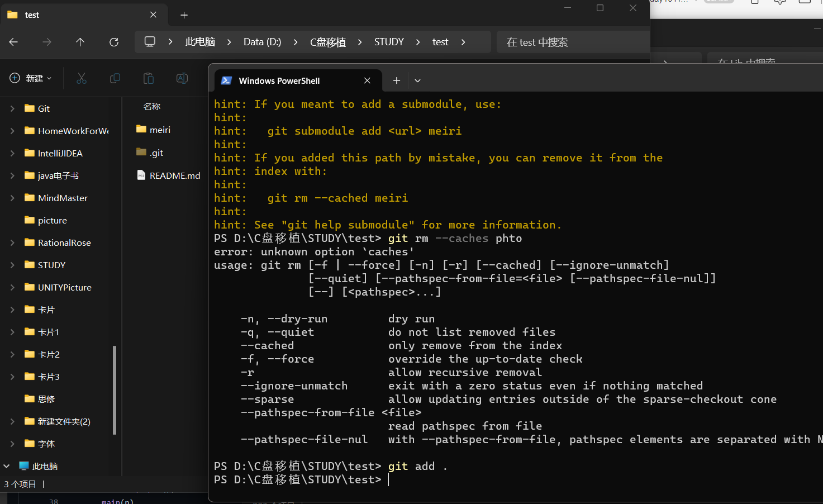Click the Rename icon in Explorer toolbar

pos(182,78)
